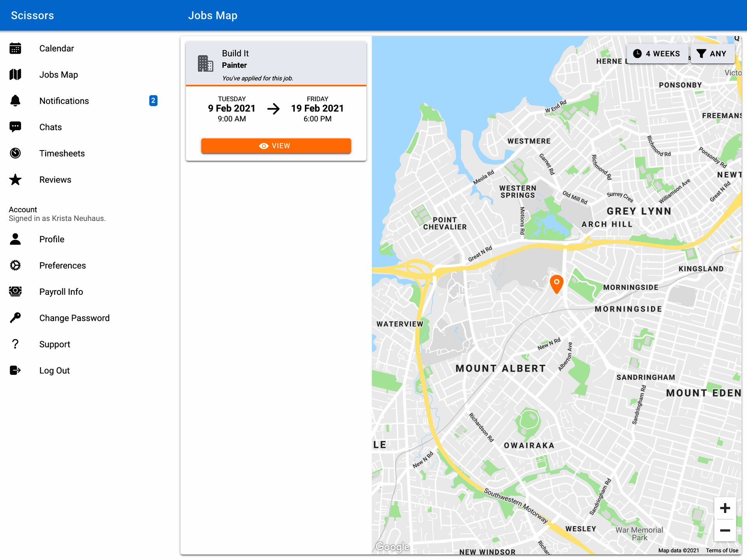Select the orange job pin on map

tap(556, 283)
